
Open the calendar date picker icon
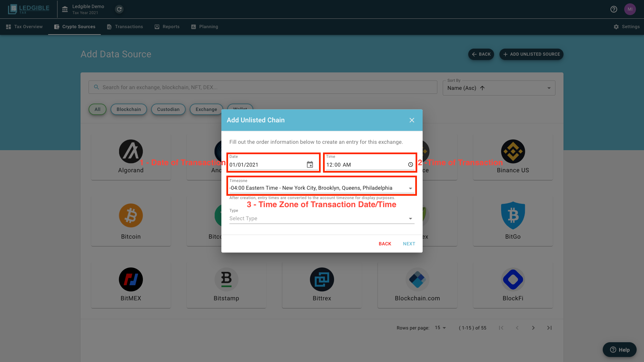(x=310, y=165)
